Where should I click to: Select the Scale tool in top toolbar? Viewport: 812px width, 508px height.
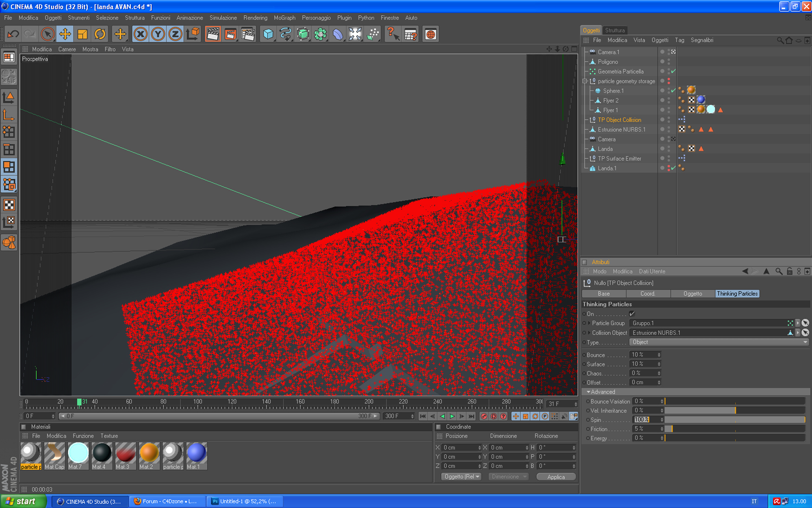82,34
